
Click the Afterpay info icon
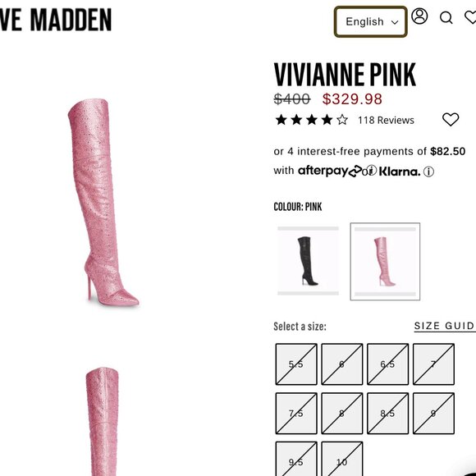point(372,171)
